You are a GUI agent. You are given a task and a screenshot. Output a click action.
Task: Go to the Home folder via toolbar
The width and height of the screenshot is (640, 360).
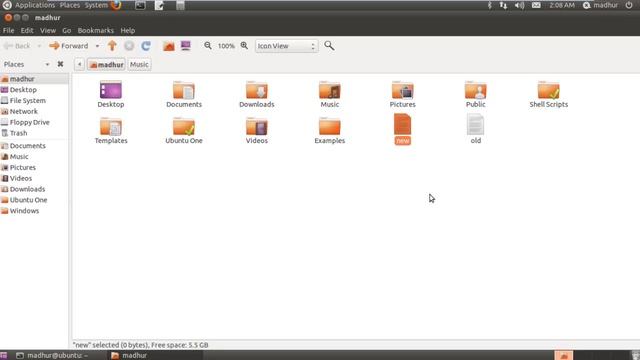tap(169, 46)
